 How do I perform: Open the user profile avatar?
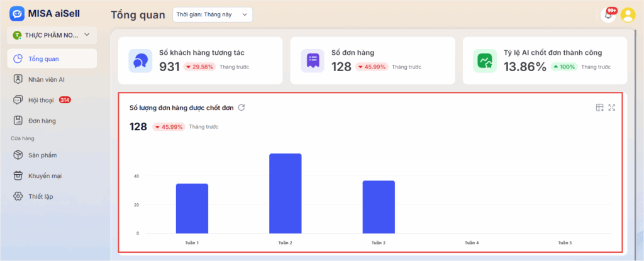(628, 15)
